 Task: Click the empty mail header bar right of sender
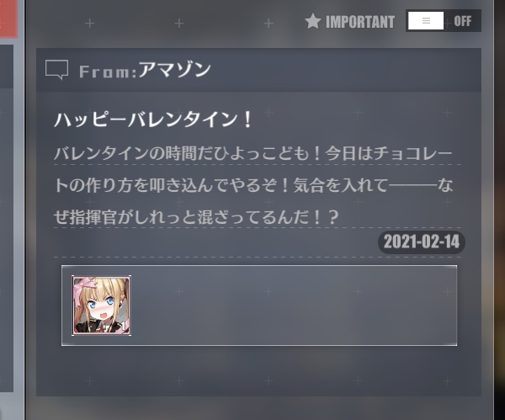(x=344, y=70)
